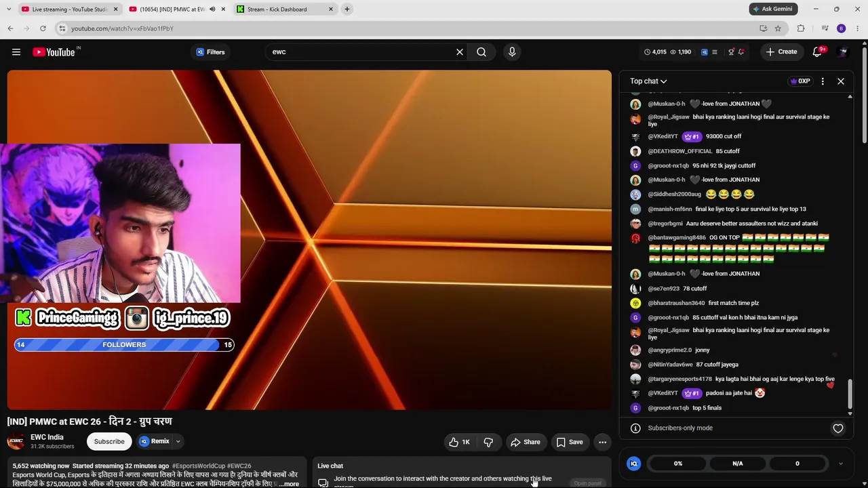
Task: Click the page vertical scrollbar
Action: (864, 95)
